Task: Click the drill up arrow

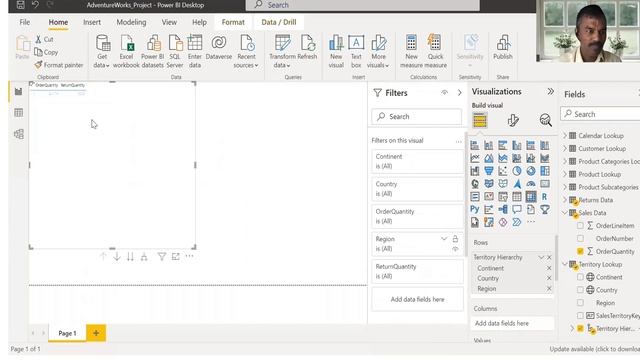Action: [x=103, y=256]
